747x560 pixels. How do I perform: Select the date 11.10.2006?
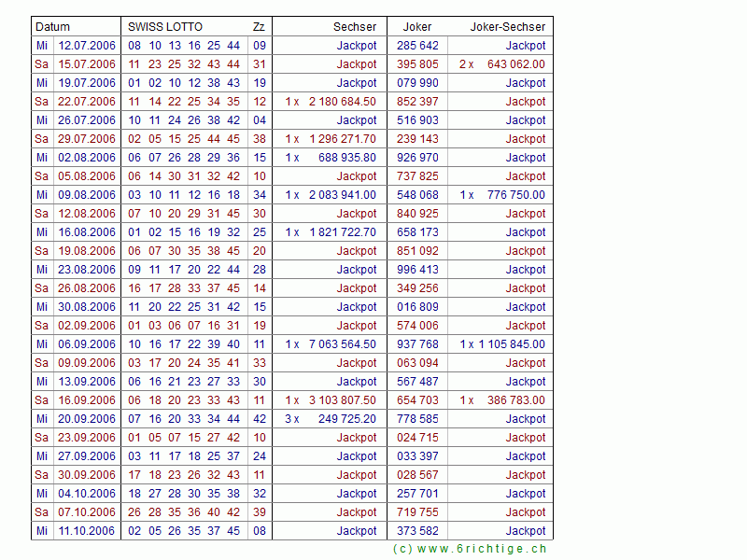pyautogui.click(x=87, y=531)
